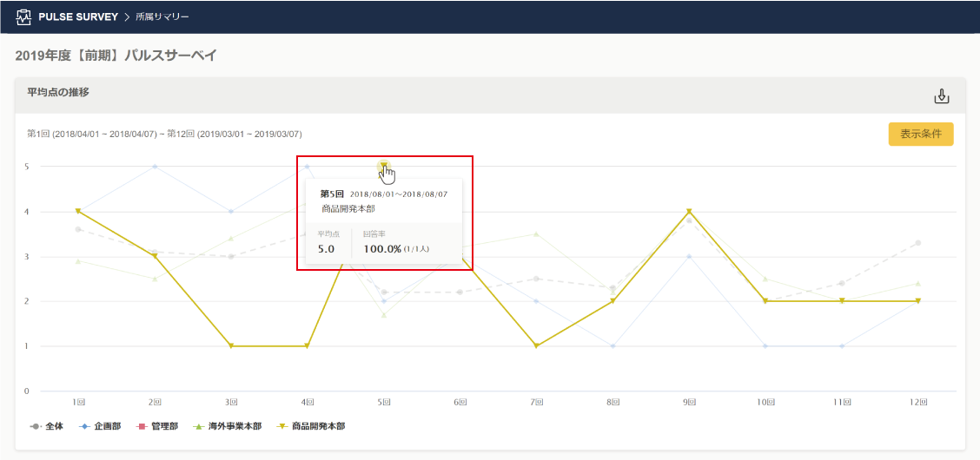Image resolution: width=980 pixels, height=460 pixels.
Task: Click the 企画部 data point at 2回
Action: [x=155, y=166]
